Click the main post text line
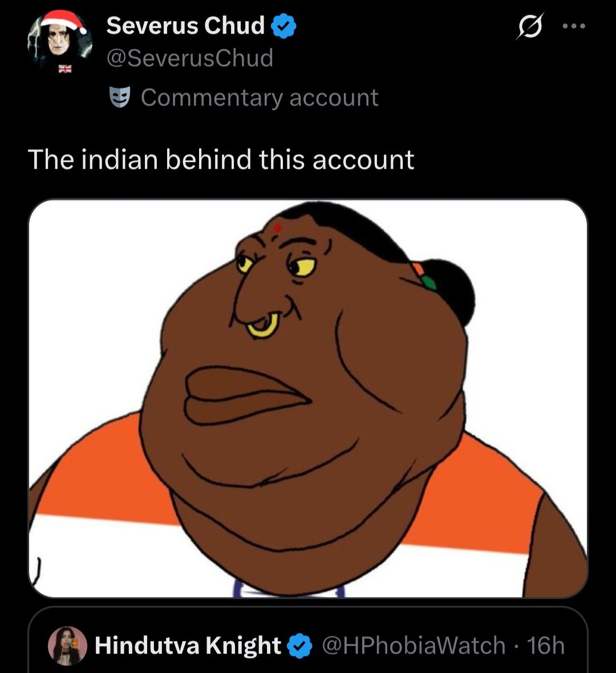 coord(221,159)
